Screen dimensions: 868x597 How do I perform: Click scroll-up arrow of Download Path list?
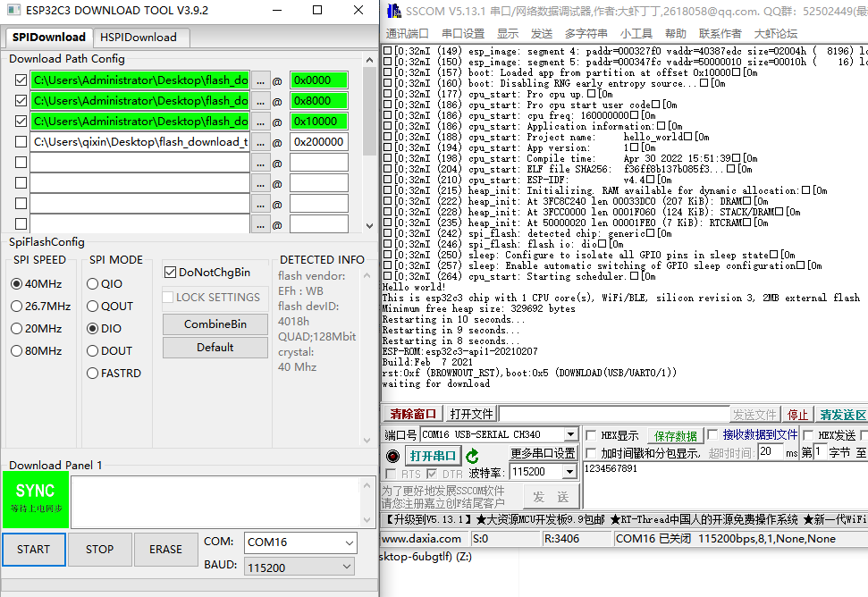coord(370,59)
